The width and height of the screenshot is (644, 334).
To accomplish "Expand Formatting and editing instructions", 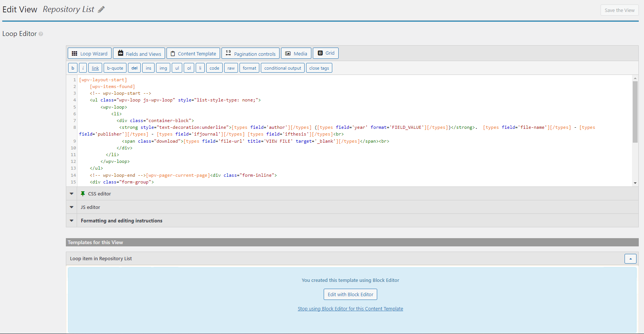I will click(x=71, y=221).
